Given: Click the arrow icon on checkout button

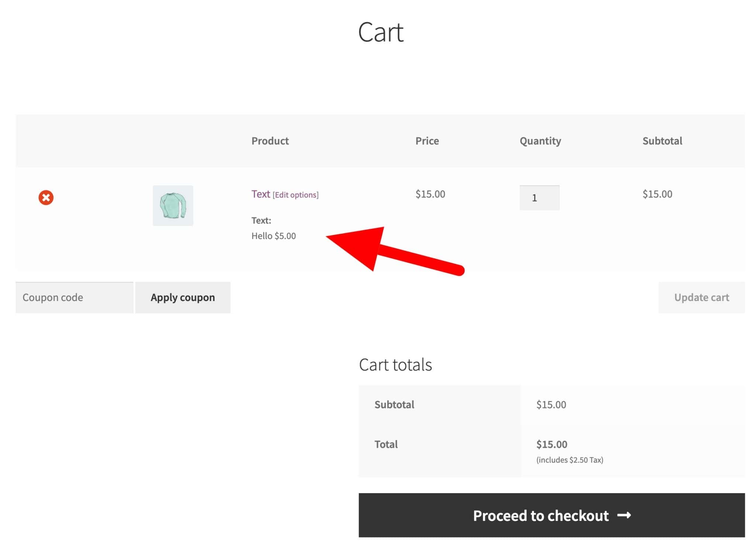Looking at the screenshot, I should (624, 515).
